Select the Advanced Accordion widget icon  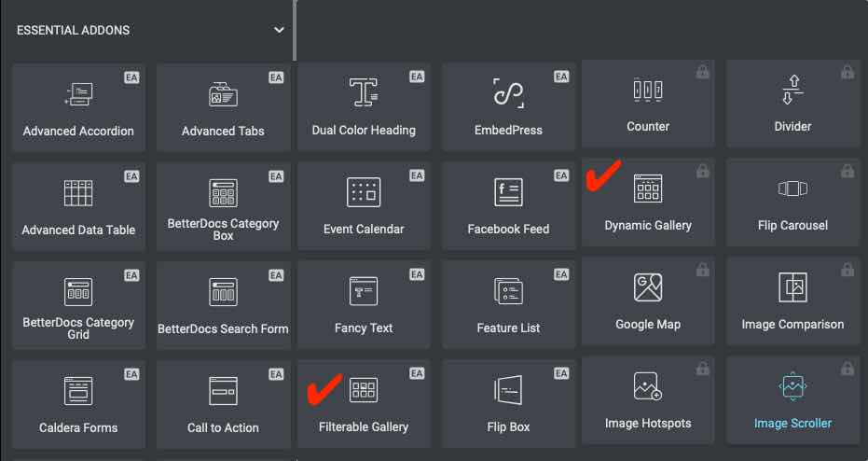coord(78,93)
